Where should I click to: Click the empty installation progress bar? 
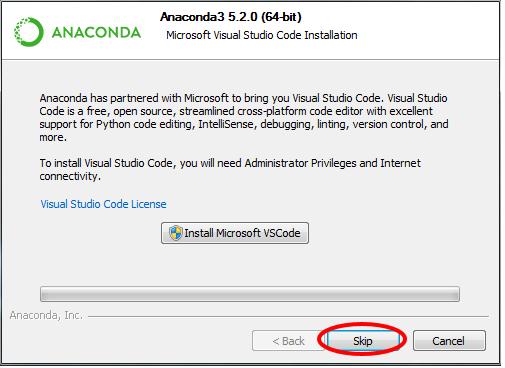click(x=250, y=294)
